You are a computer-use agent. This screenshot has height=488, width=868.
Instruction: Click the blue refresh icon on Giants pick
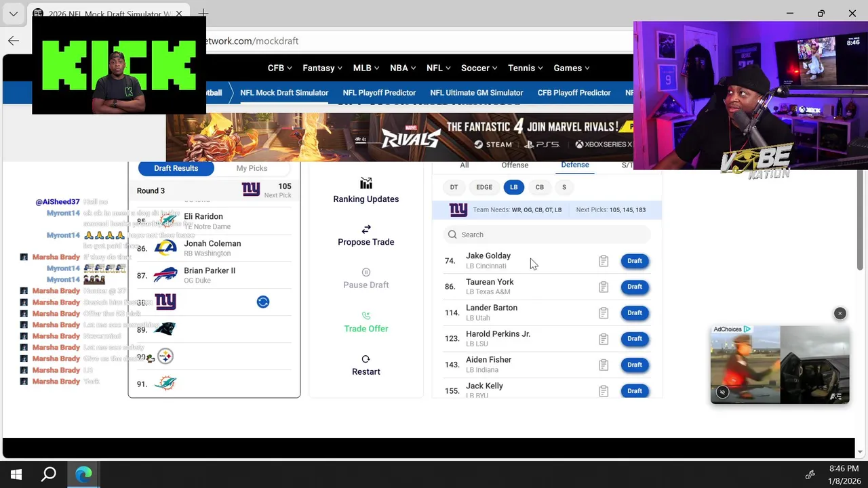tap(263, 302)
